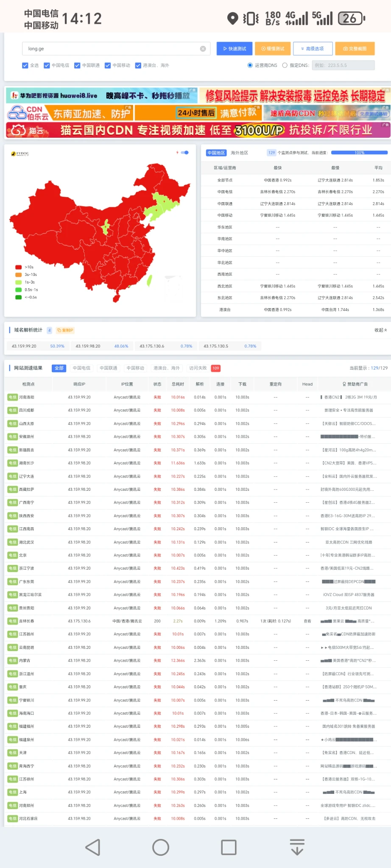Click the 缓慢测试 slow test button

tap(273, 49)
